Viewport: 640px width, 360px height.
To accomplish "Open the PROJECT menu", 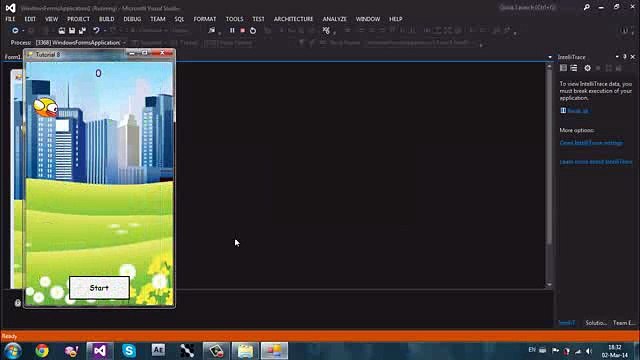I will 78,19.
